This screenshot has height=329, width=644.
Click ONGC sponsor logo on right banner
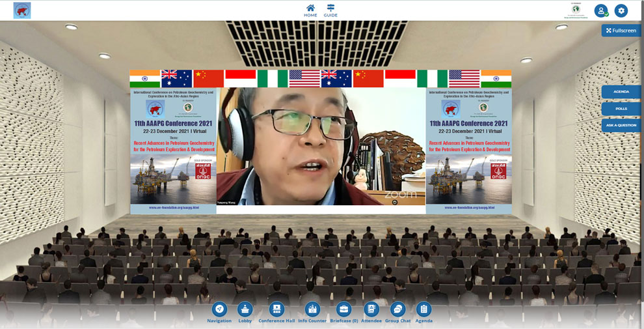(x=498, y=171)
